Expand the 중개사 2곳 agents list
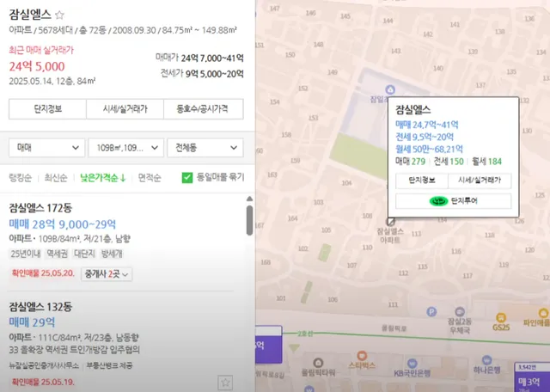 click(x=107, y=274)
